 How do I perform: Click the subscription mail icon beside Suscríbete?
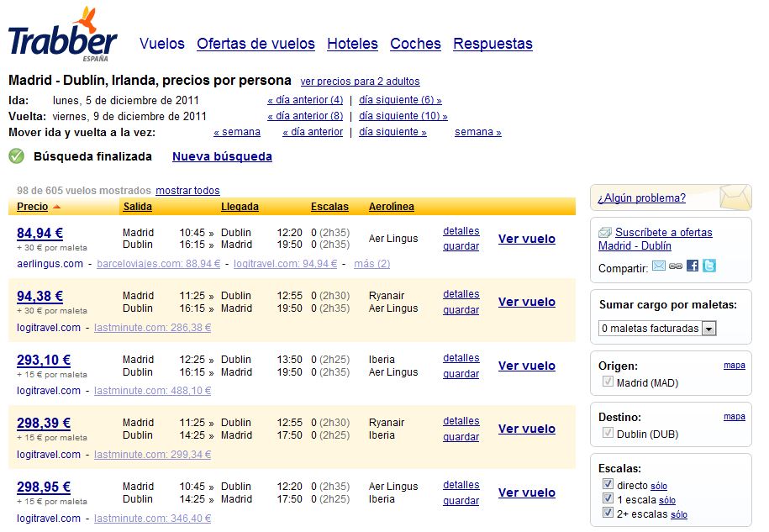605,233
